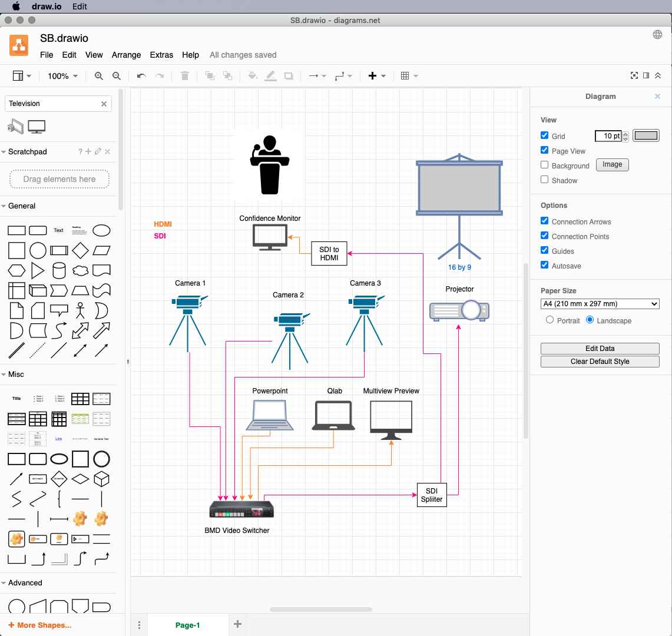Click the Zoom In magnifier icon
672x636 pixels.
pos(99,76)
